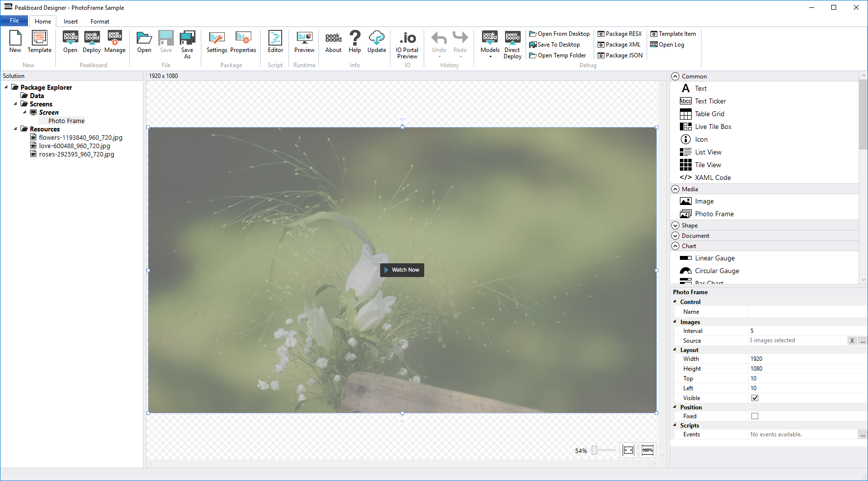Click the canvas zoom slider

(595, 450)
